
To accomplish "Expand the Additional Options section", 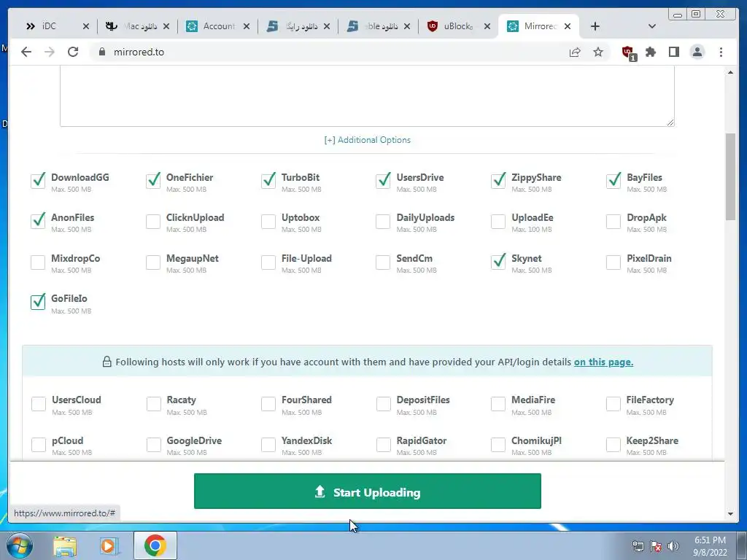I will (368, 140).
